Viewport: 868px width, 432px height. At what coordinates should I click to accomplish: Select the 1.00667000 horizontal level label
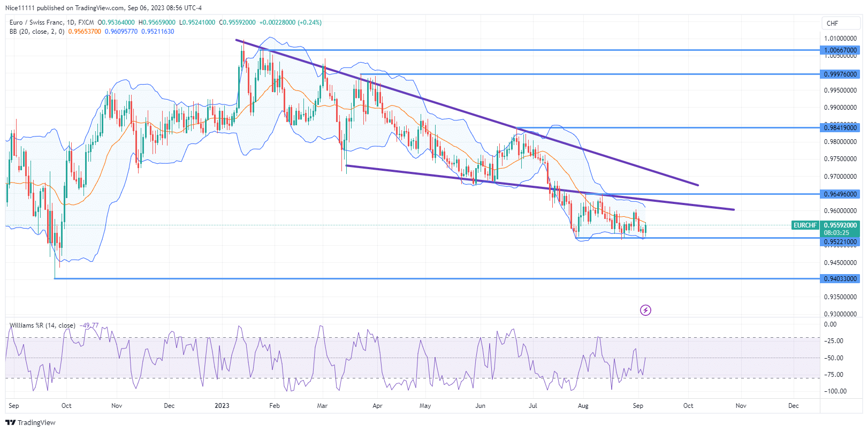coord(840,50)
